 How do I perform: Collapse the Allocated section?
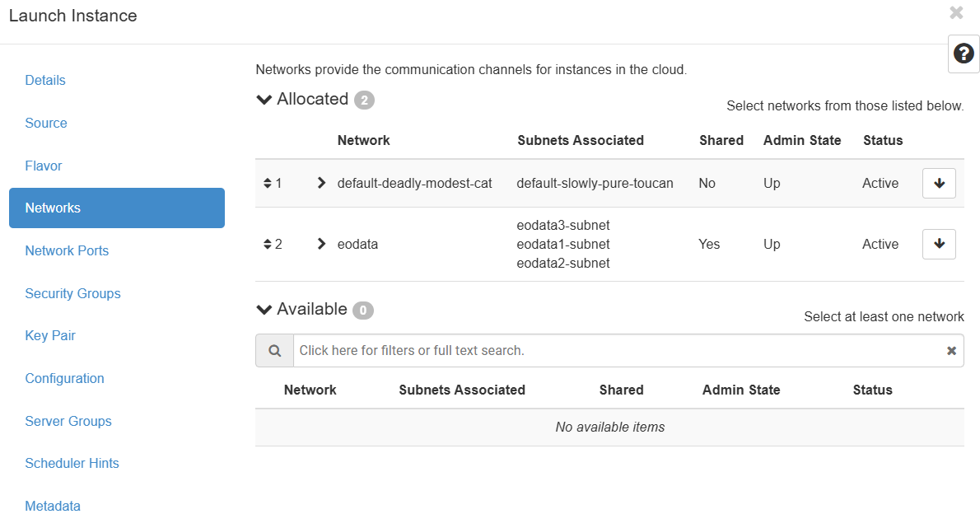pyautogui.click(x=264, y=100)
